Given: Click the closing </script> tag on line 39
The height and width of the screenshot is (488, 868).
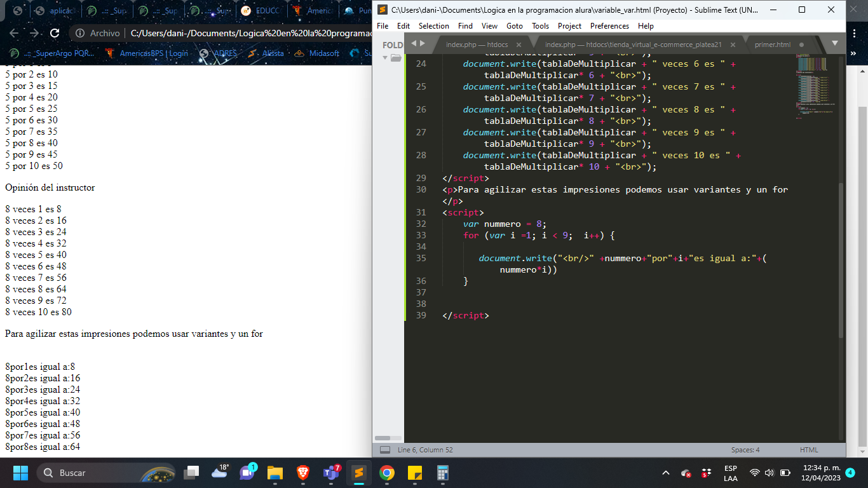Looking at the screenshot, I should tap(466, 315).
